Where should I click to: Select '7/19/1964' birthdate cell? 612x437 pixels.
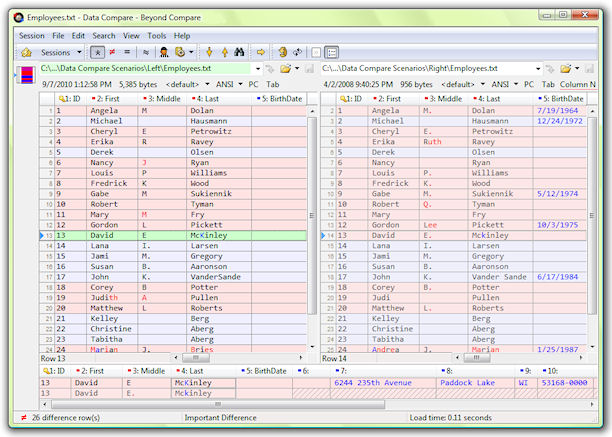click(560, 111)
